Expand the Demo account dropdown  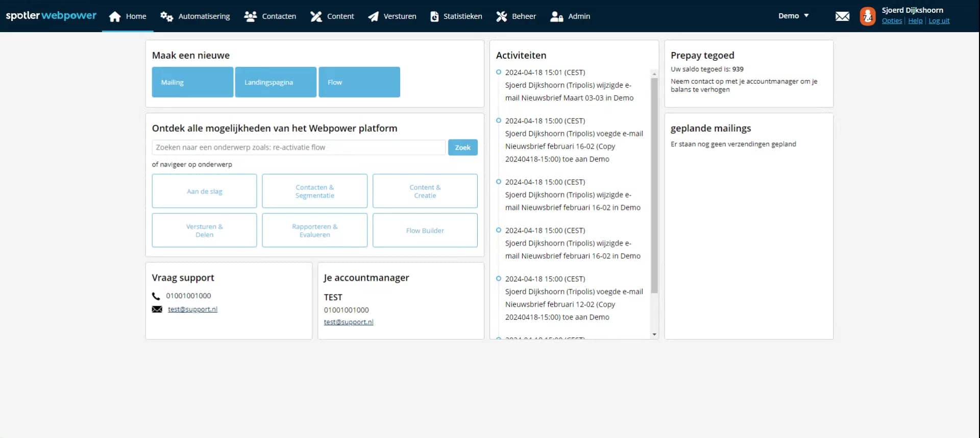click(793, 16)
